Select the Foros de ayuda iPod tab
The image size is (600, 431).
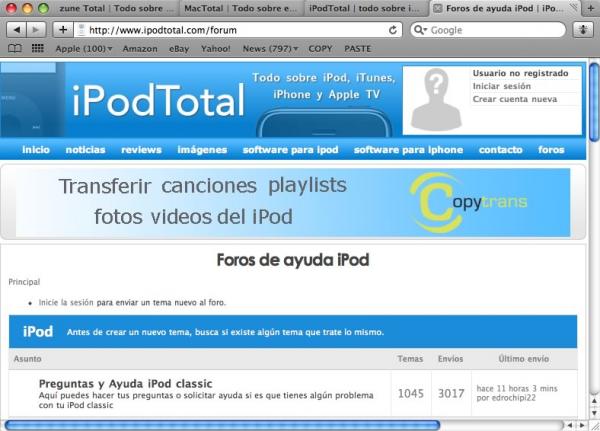point(505,8)
